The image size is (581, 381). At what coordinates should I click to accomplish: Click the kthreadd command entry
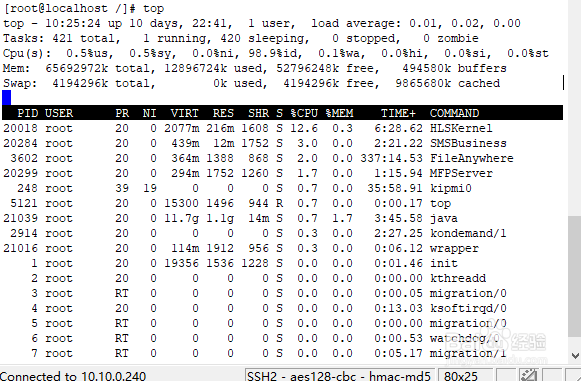point(458,278)
